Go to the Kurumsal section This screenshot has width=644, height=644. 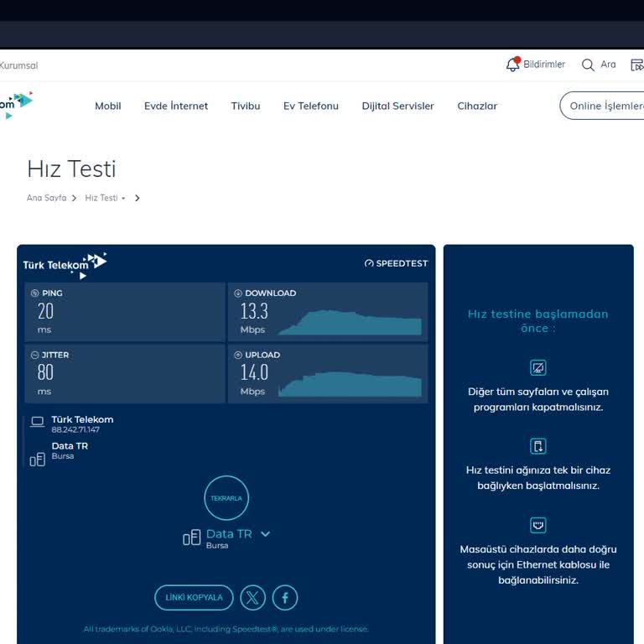click(x=19, y=65)
